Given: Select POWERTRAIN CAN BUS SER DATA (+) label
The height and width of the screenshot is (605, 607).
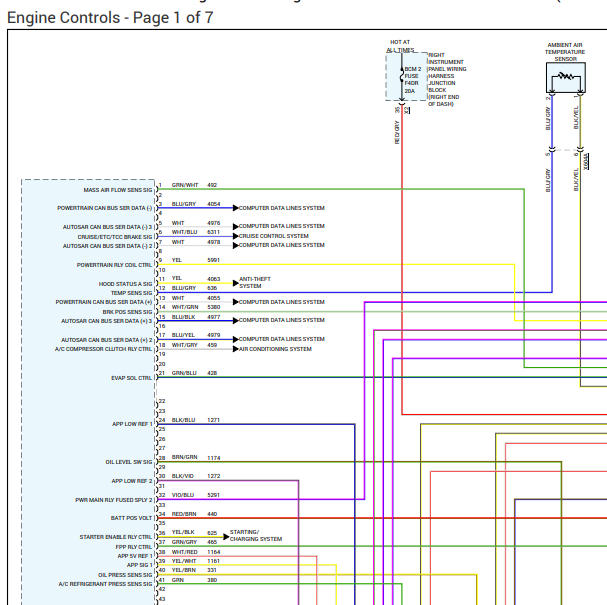Looking at the screenshot, I should [104, 302].
